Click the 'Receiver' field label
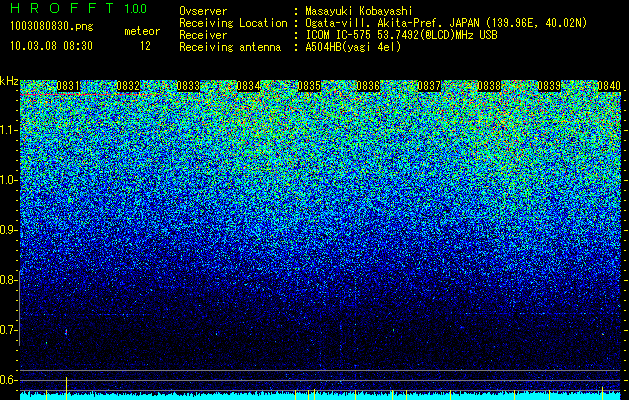This screenshot has width=629, height=400. pyautogui.click(x=203, y=35)
